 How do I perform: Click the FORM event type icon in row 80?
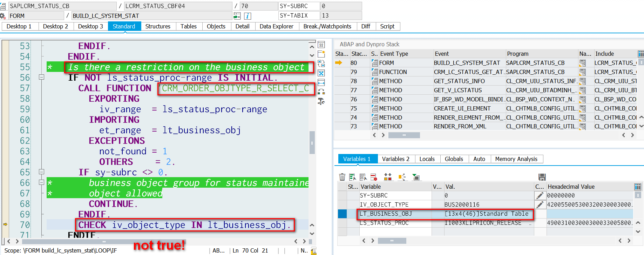tap(375, 63)
